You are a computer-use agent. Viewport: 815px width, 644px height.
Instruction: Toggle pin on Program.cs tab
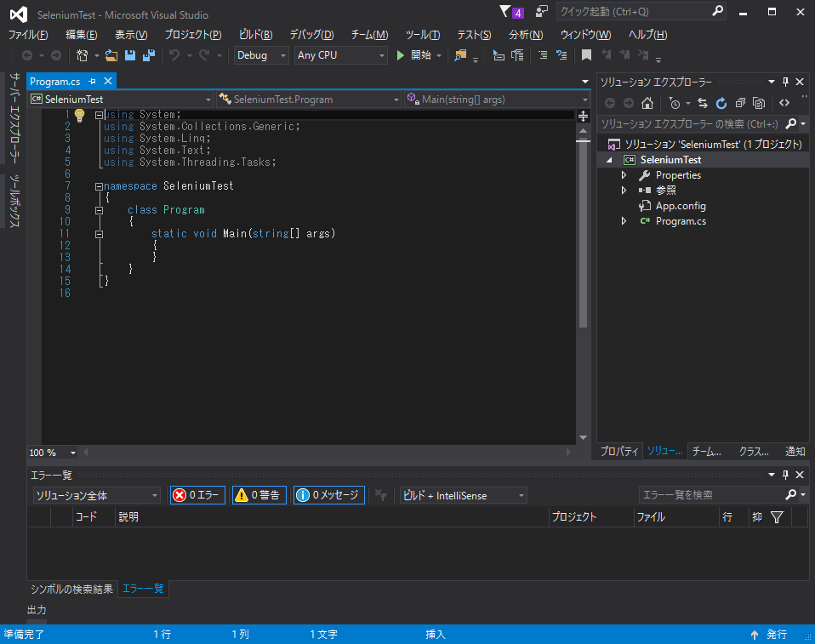tap(92, 81)
